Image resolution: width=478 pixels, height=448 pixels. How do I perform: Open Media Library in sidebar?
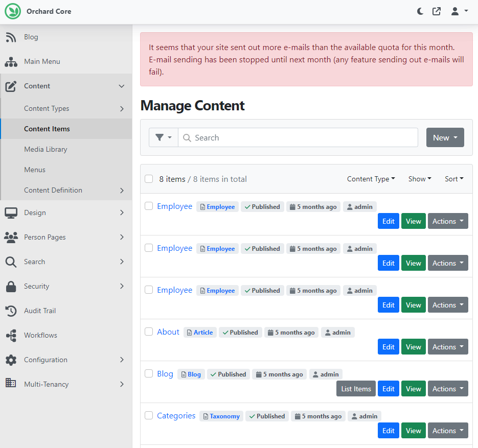pos(66,149)
